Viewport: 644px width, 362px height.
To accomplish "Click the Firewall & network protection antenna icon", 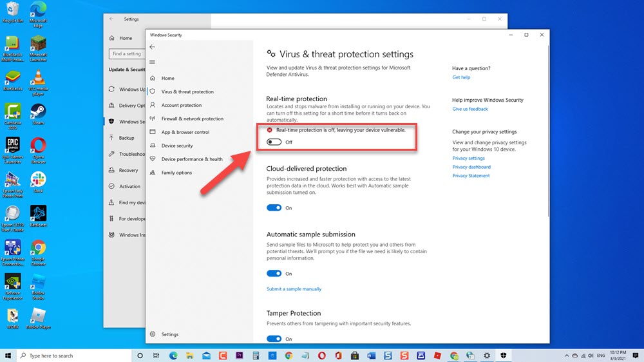I will tap(153, 119).
